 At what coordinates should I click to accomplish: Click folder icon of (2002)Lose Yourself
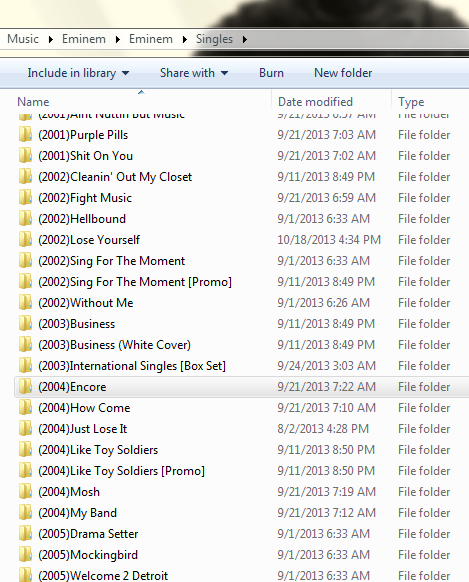coord(25,239)
